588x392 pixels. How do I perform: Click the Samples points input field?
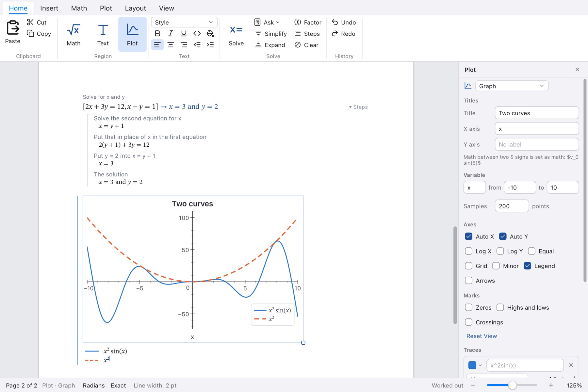pyautogui.click(x=512, y=206)
